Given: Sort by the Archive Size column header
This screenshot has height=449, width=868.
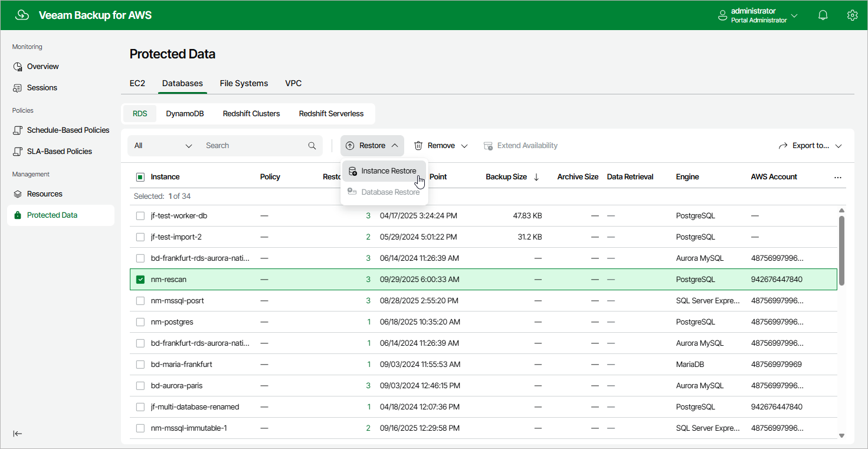Looking at the screenshot, I should click(578, 177).
